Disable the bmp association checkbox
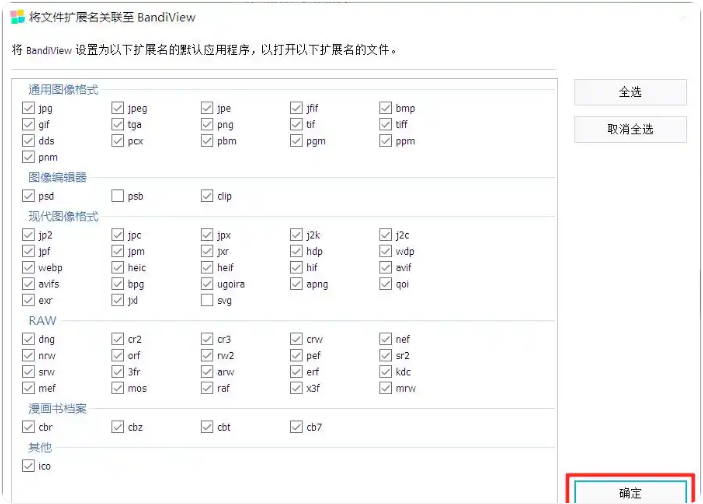This screenshot has height=504, width=703. pos(386,108)
